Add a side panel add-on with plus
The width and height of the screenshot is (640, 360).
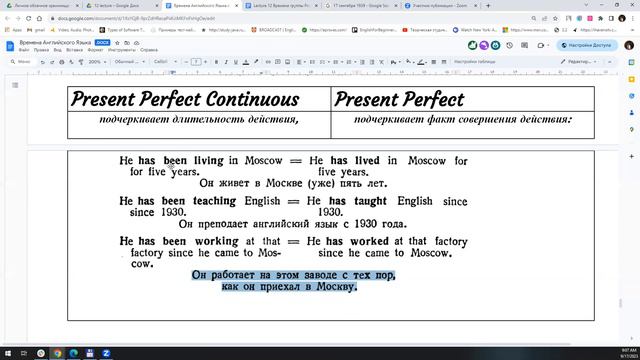[x=631, y=156]
